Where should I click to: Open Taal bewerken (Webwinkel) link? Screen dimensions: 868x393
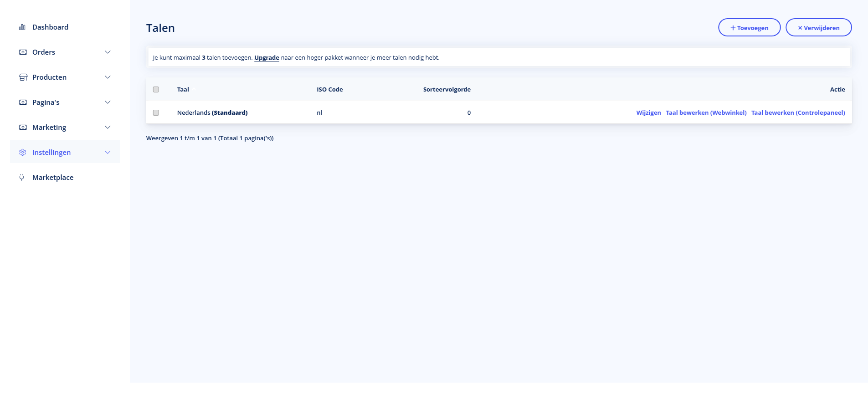click(706, 113)
